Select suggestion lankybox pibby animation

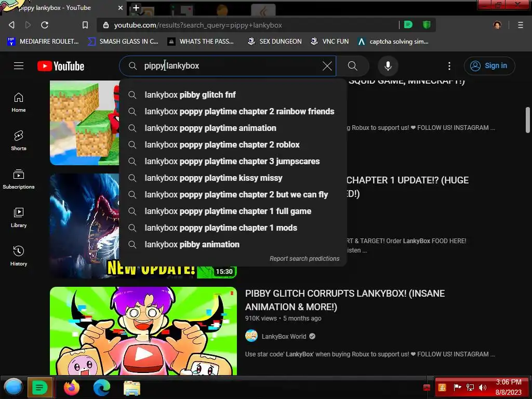tap(233, 244)
